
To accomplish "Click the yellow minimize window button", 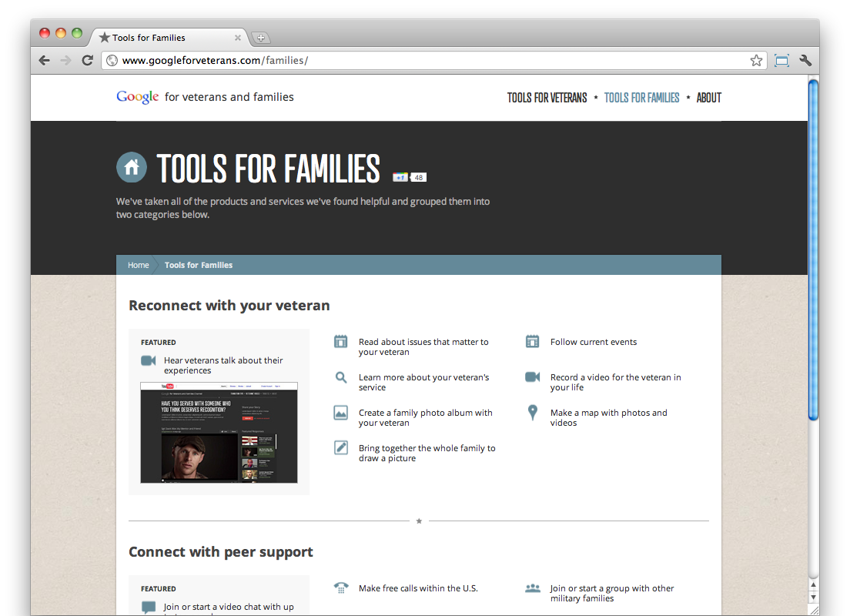I will click(61, 33).
